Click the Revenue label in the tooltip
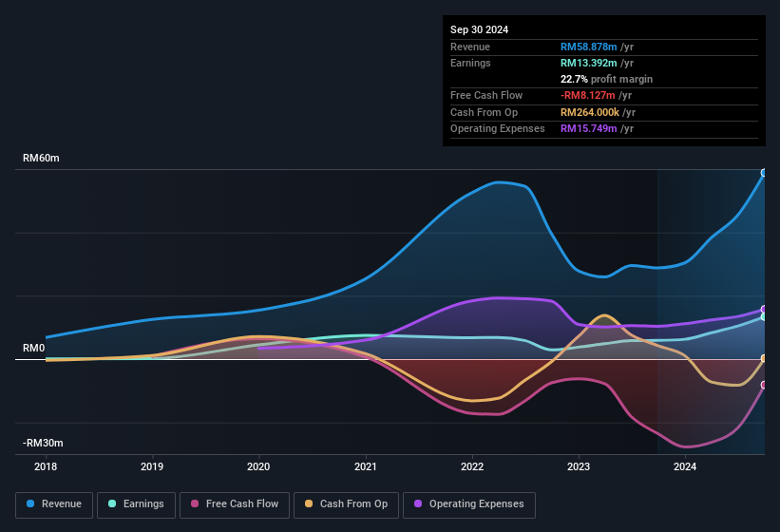The image size is (780, 532). coord(470,47)
